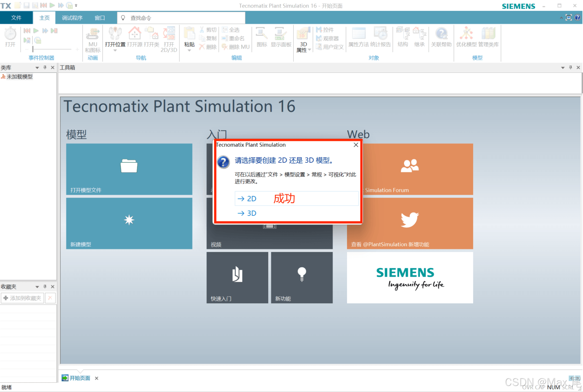This screenshot has width=583, height=392.
Task: Open the quick access toolbar customize arrow
Action: click(x=76, y=5)
